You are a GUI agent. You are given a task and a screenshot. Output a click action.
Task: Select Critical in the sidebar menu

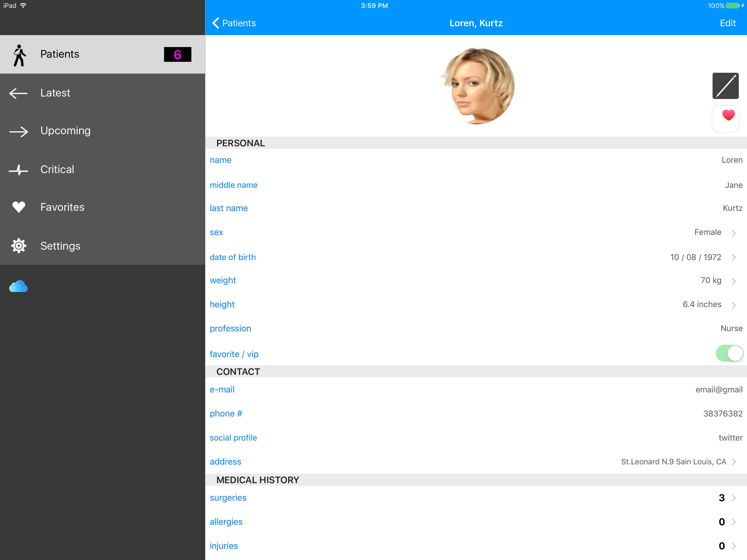coord(102,170)
